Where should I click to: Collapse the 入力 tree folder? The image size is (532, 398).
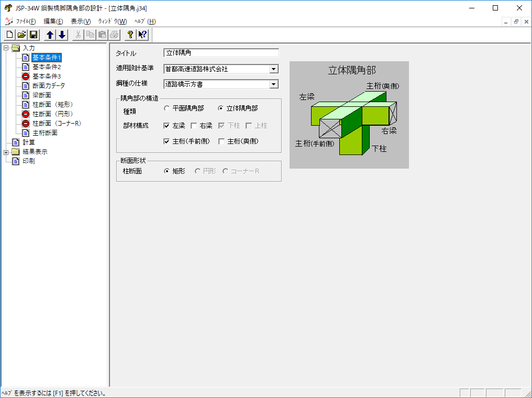pyautogui.click(x=6, y=48)
